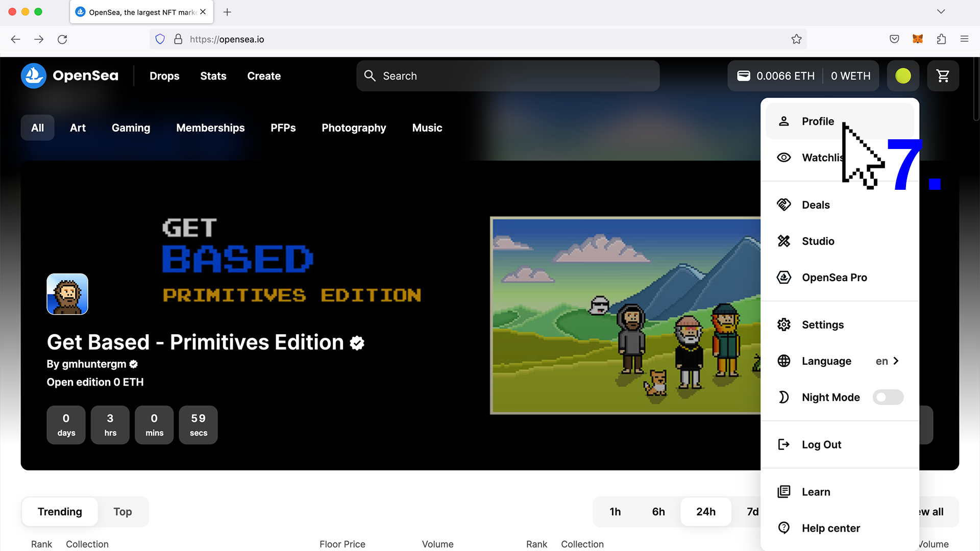This screenshot has height=551, width=980.
Task: Save page to Pocket icon
Action: pyautogui.click(x=894, y=39)
